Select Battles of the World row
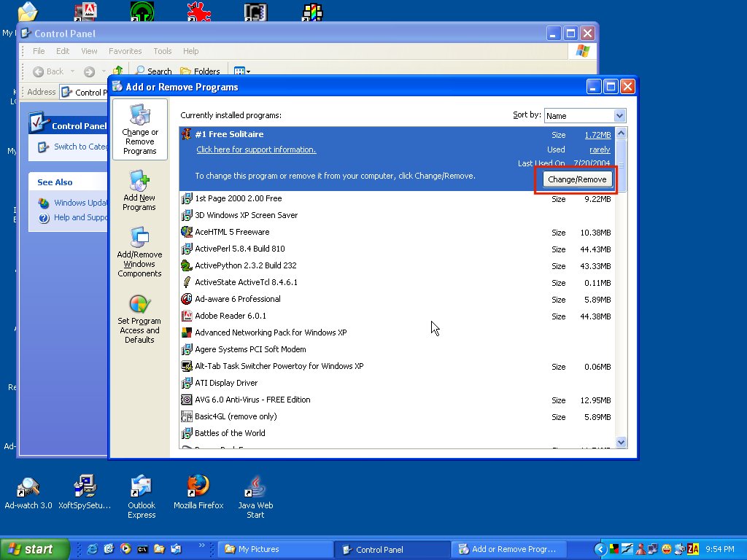This screenshot has width=747, height=560. [x=397, y=433]
